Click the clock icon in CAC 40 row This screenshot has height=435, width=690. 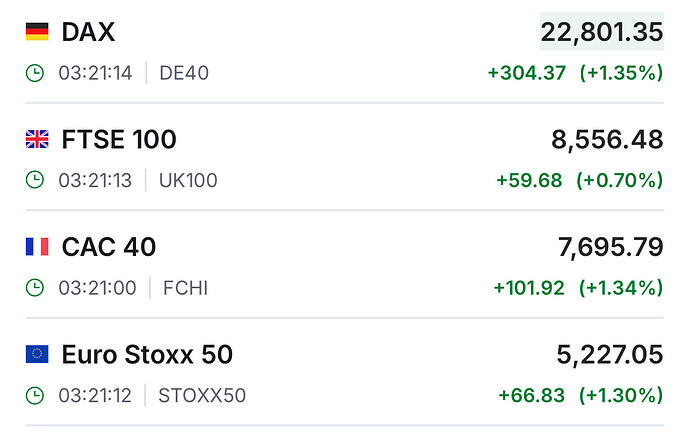click(35, 288)
